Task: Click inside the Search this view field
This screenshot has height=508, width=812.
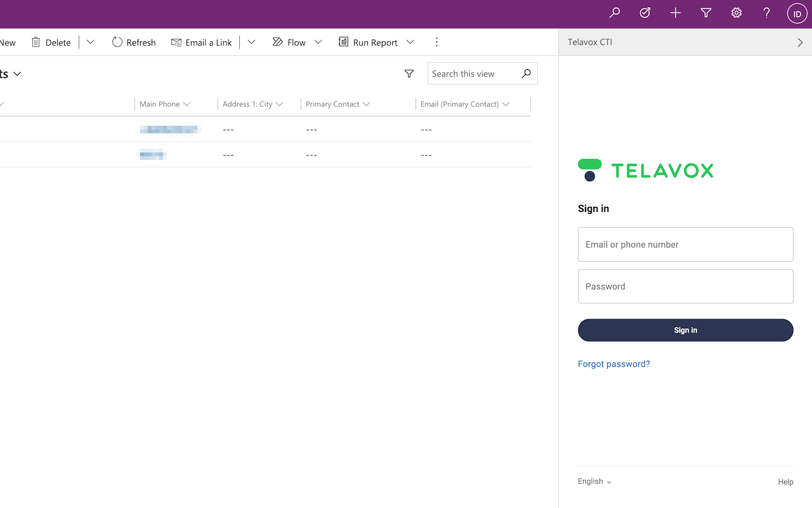Action: tap(473, 73)
